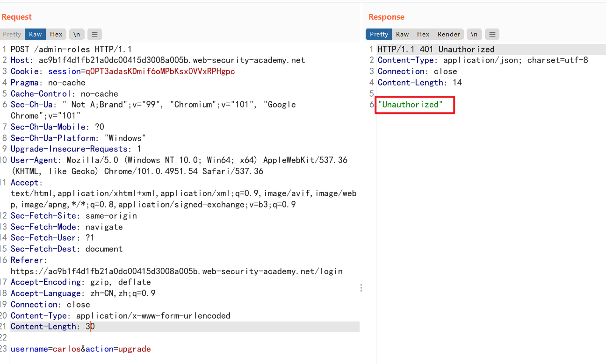The width and height of the screenshot is (606, 364).
Task: Click the 'Sec-Fetch-User: ?1' line
Action: click(52, 237)
